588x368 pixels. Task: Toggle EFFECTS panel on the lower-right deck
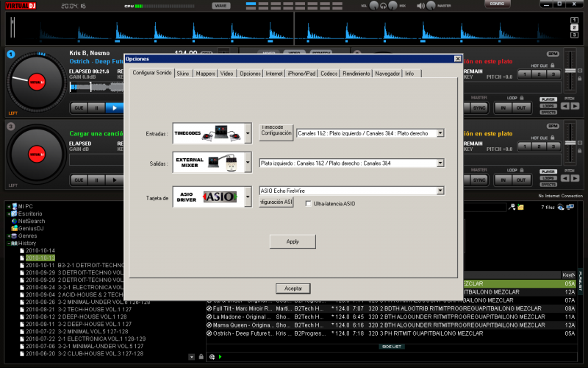(548, 185)
